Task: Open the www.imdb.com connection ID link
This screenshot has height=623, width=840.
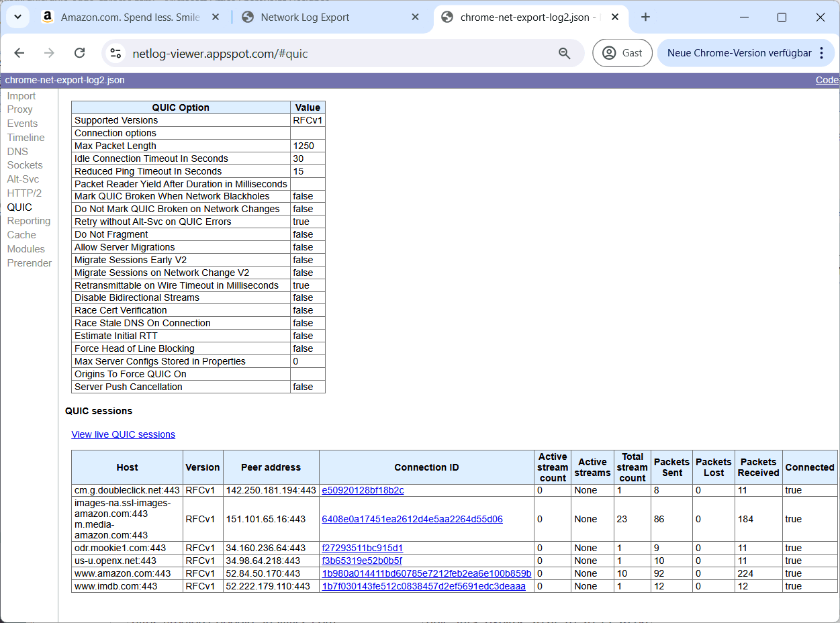Action: (424, 586)
